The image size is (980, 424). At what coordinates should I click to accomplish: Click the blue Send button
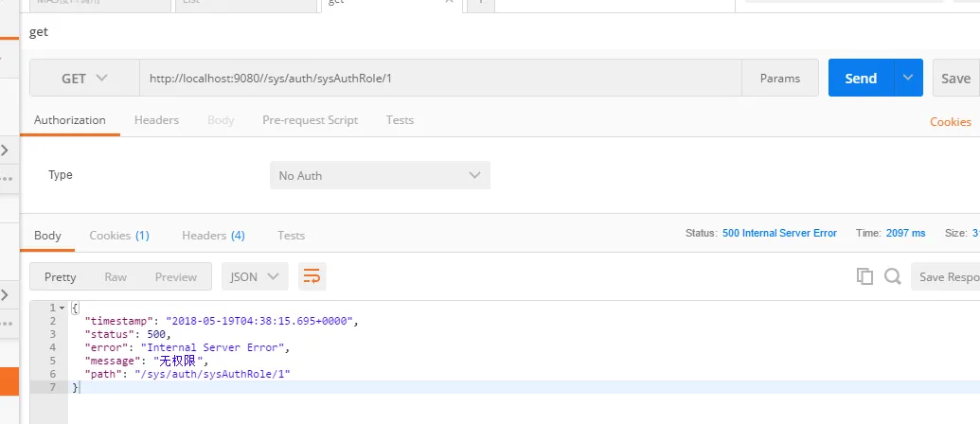point(860,79)
